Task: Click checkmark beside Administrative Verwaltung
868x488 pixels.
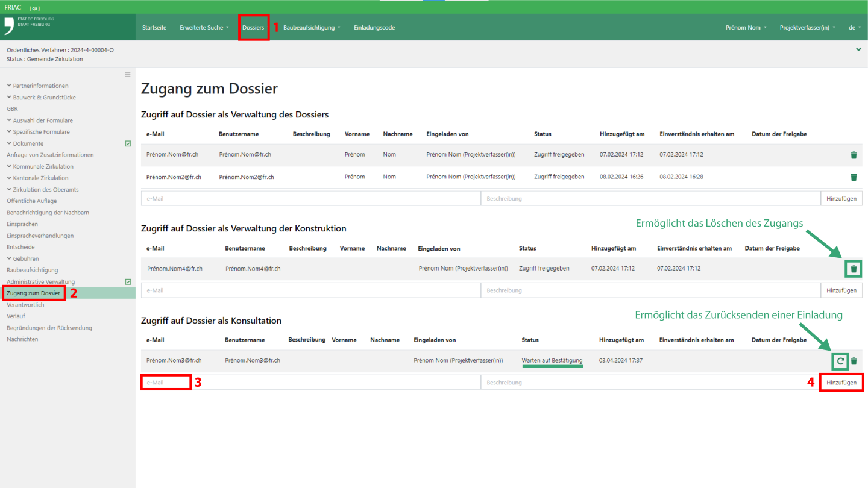Action: tap(128, 281)
